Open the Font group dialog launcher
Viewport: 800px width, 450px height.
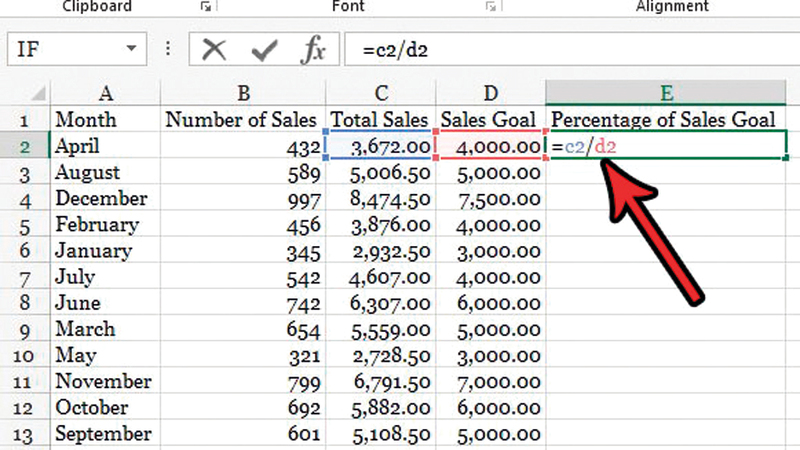pyautogui.click(x=490, y=7)
